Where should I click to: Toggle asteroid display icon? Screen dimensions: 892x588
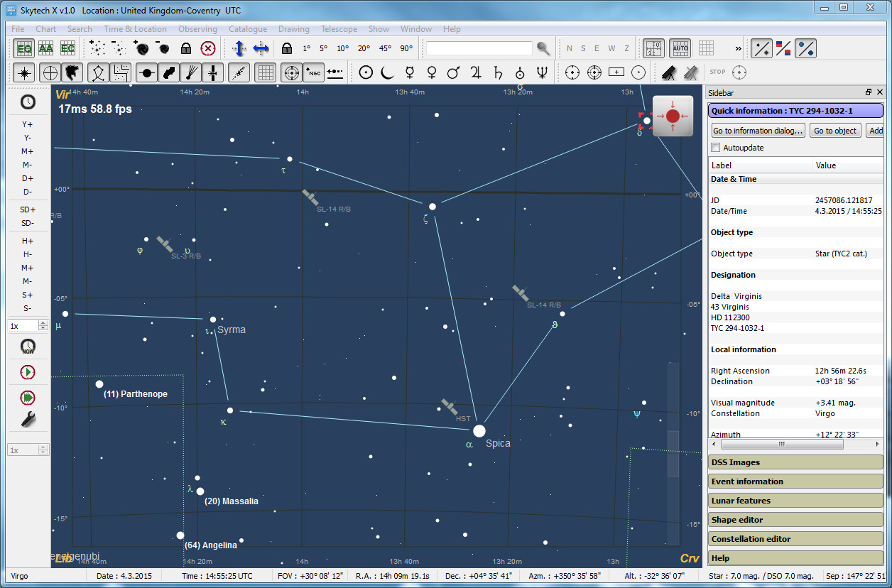pos(169,72)
